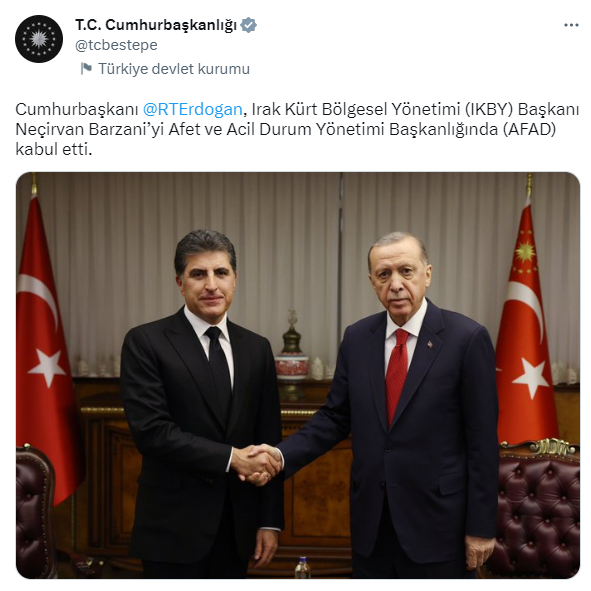Click the man wearing the black tie
This screenshot has height=591, width=591.
click(203, 403)
